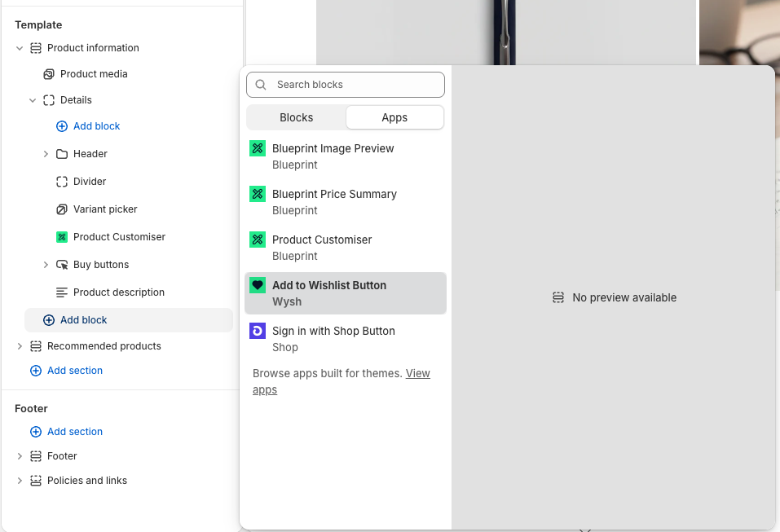780x532 pixels.
Task: Expand the Header block
Action: point(46,154)
